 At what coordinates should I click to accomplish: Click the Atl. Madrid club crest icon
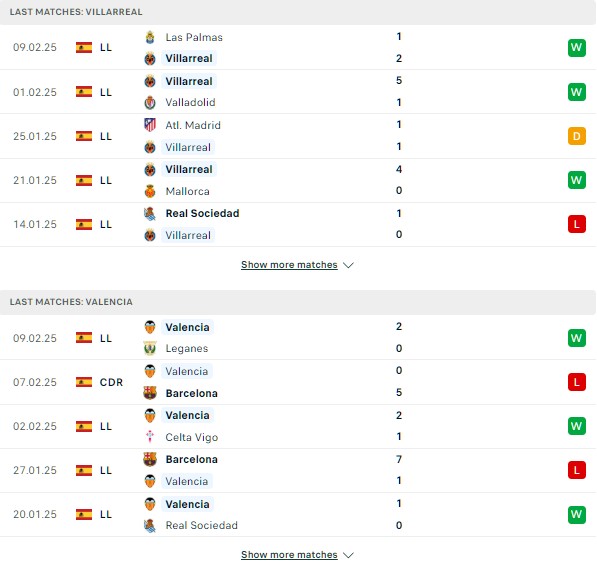click(150, 125)
